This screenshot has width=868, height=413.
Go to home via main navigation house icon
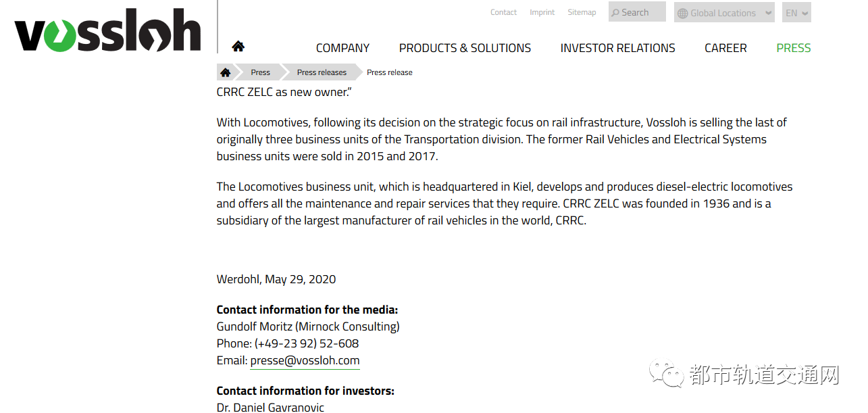238,47
